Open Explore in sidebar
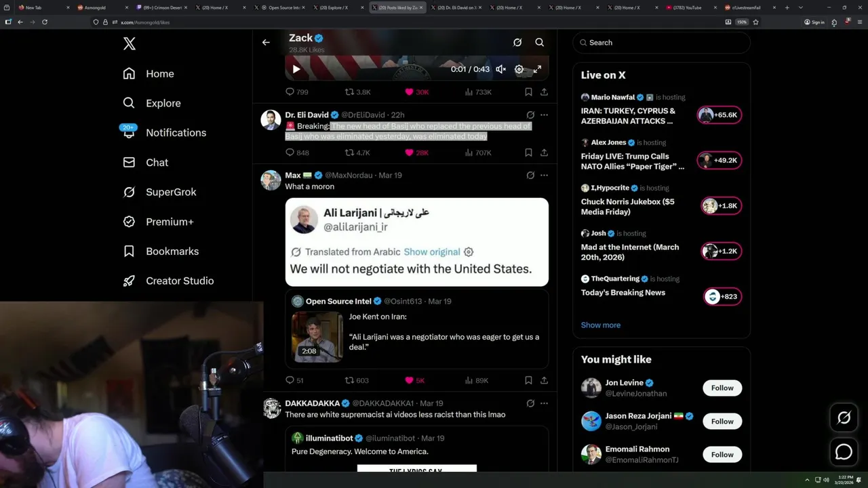The width and height of the screenshot is (868, 488). tap(152, 103)
